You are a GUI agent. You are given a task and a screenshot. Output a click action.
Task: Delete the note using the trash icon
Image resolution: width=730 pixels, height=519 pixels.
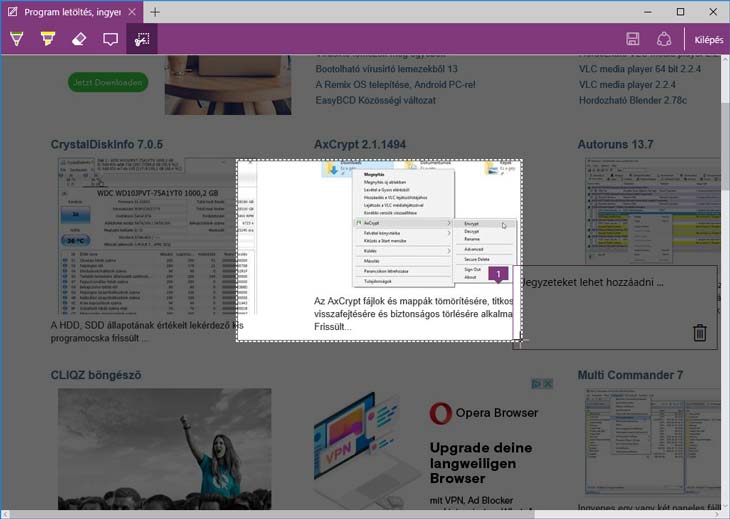699,333
